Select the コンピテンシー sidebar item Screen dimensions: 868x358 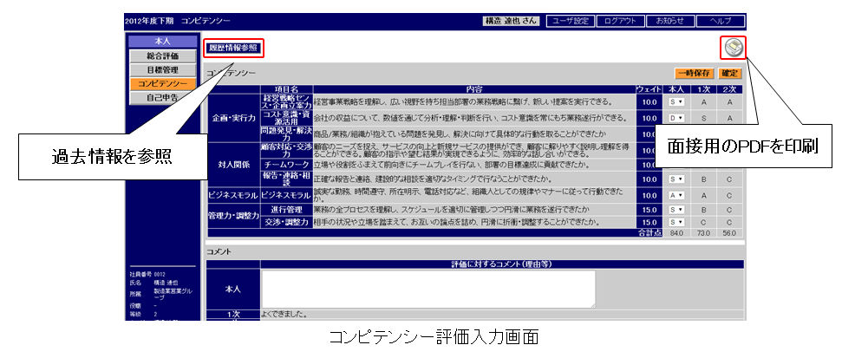click(162, 84)
